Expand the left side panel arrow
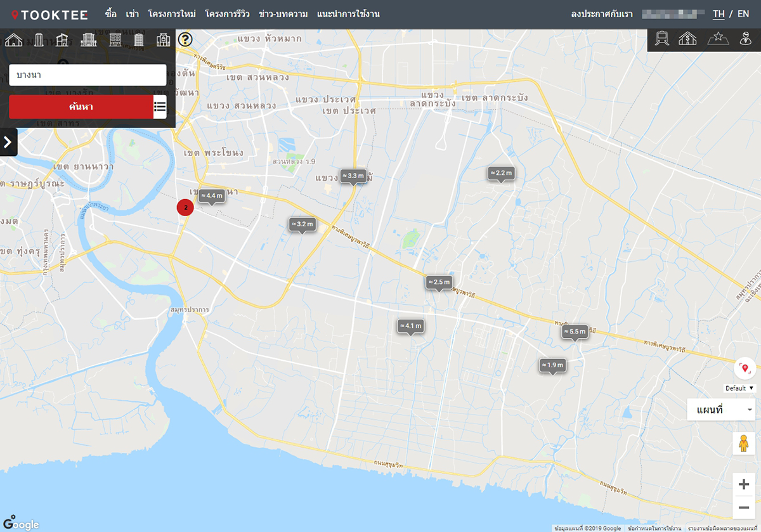This screenshot has width=761, height=532. 8,142
